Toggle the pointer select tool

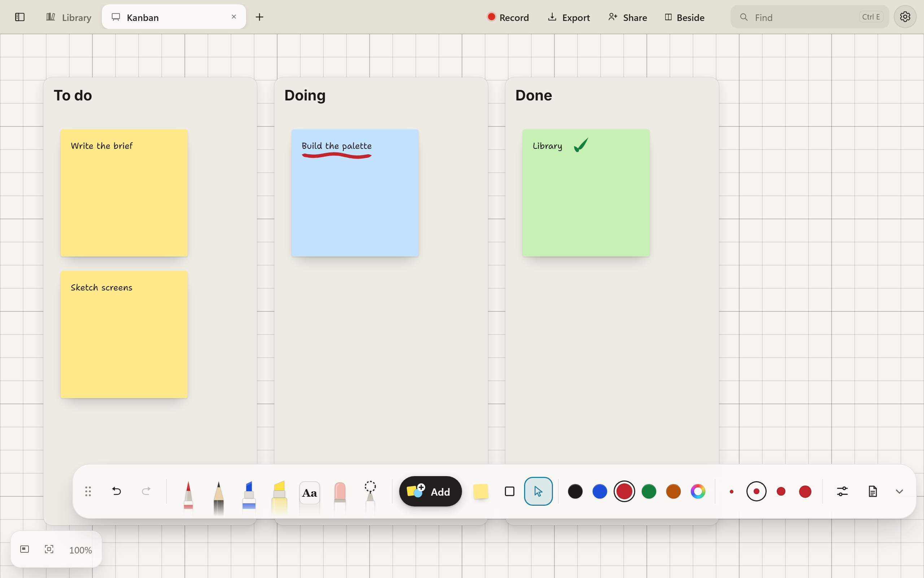[x=539, y=491]
